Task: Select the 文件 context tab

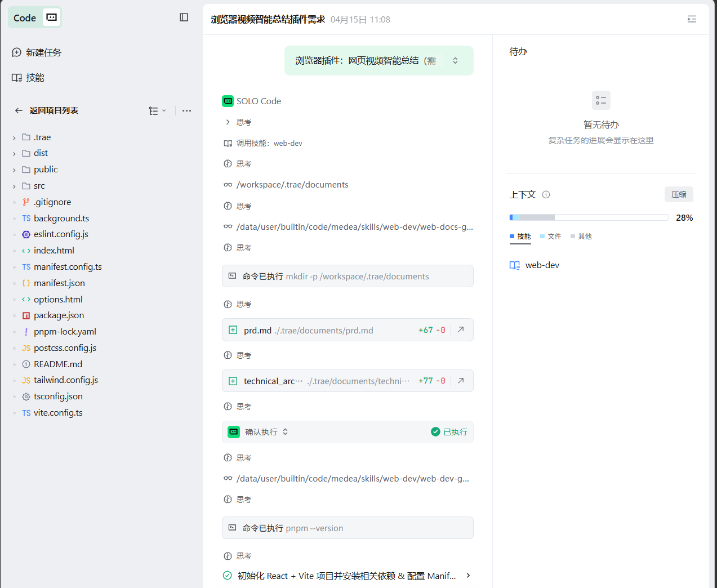Action: click(550, 237)
